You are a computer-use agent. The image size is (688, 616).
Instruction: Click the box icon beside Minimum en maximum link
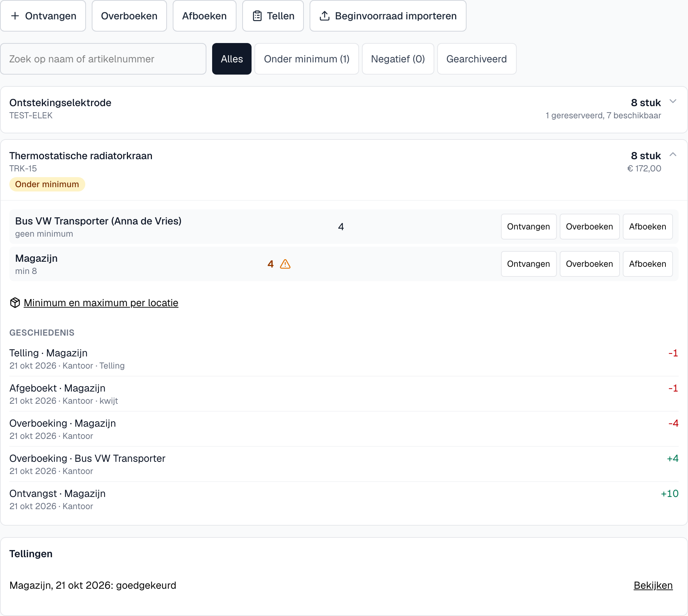pyautogui.click(x=15, y=303)
